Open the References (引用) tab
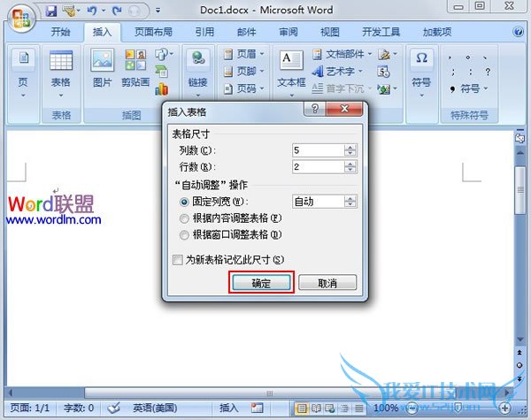The width and height of the screenshot is (531, 420). (204, 32)
